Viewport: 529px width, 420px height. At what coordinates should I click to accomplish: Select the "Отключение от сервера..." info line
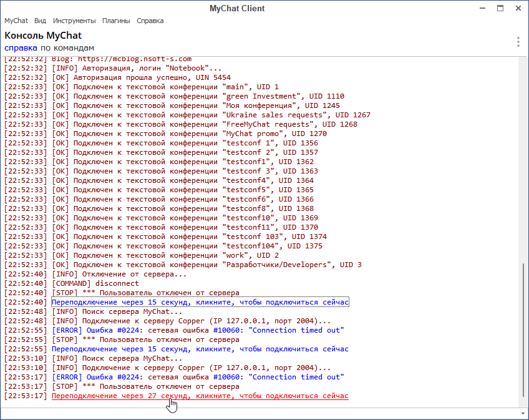click(x=95, y=274)
